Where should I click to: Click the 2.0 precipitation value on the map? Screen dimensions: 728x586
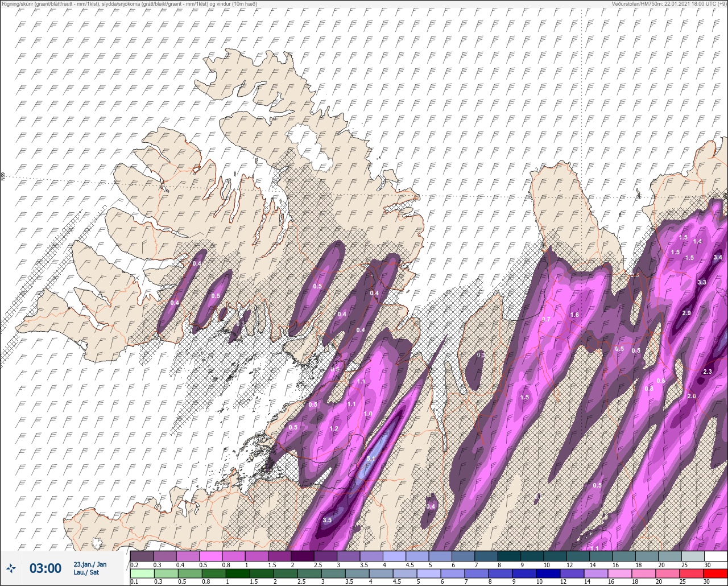click(x=692, y=396)
